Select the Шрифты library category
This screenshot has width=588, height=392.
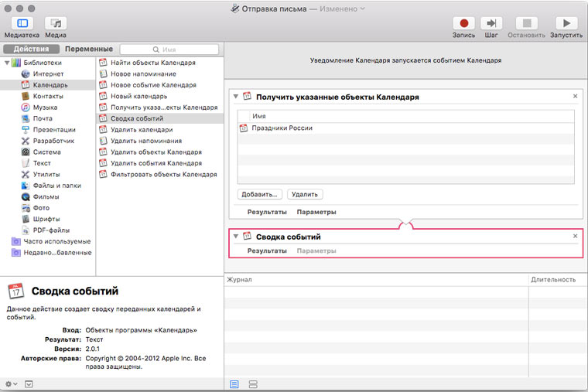pos(46,220)
